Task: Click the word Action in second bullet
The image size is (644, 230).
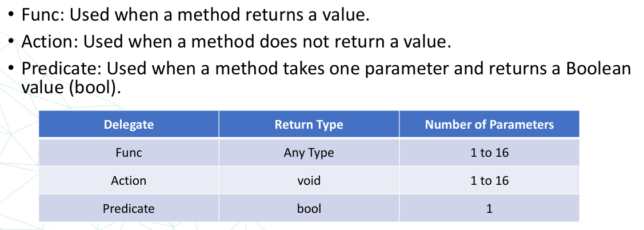Action: click(x=47, y=42)
